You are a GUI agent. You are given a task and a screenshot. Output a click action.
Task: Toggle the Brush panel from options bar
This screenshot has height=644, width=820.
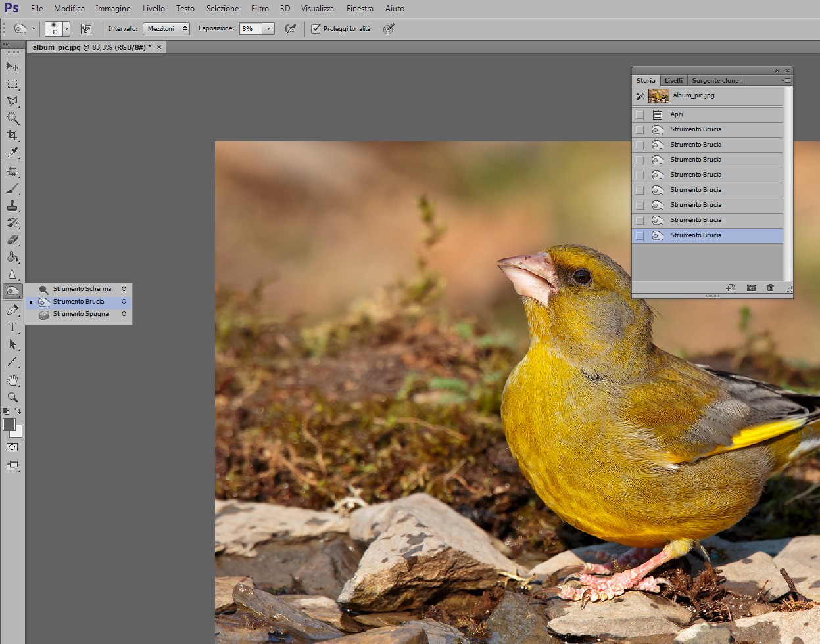point(85,29)
